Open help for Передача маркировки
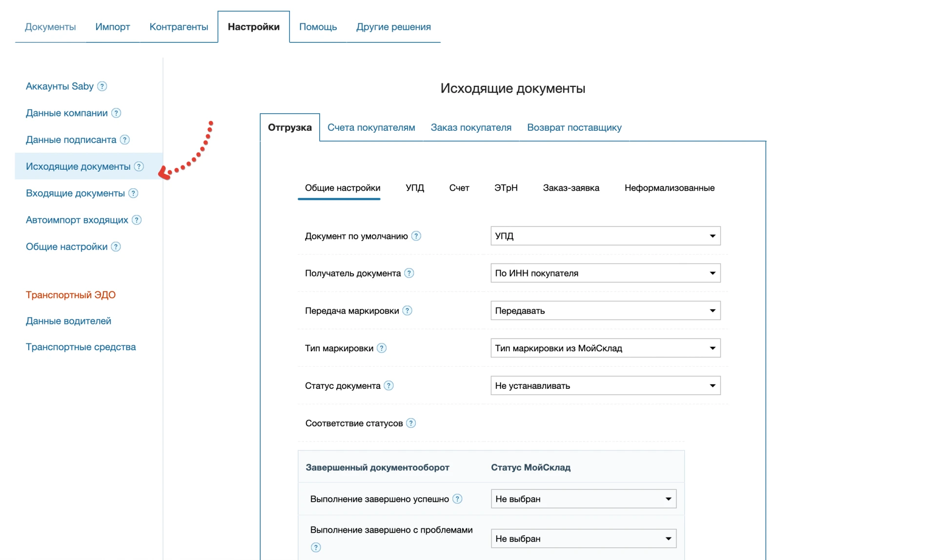The height and width of the screenshot is (560, 937). tap(407, 311)
